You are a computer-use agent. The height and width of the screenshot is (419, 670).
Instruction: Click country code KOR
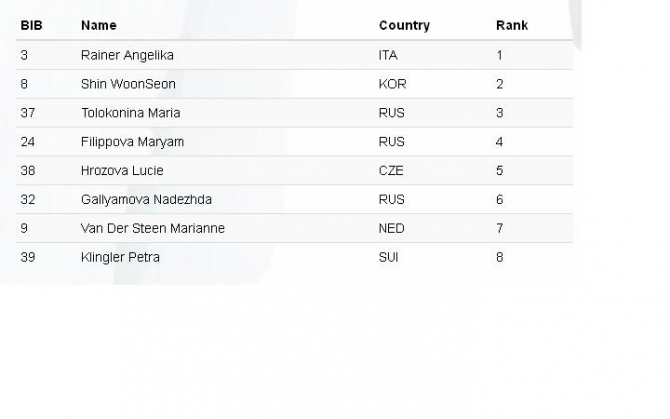[392, 84]
